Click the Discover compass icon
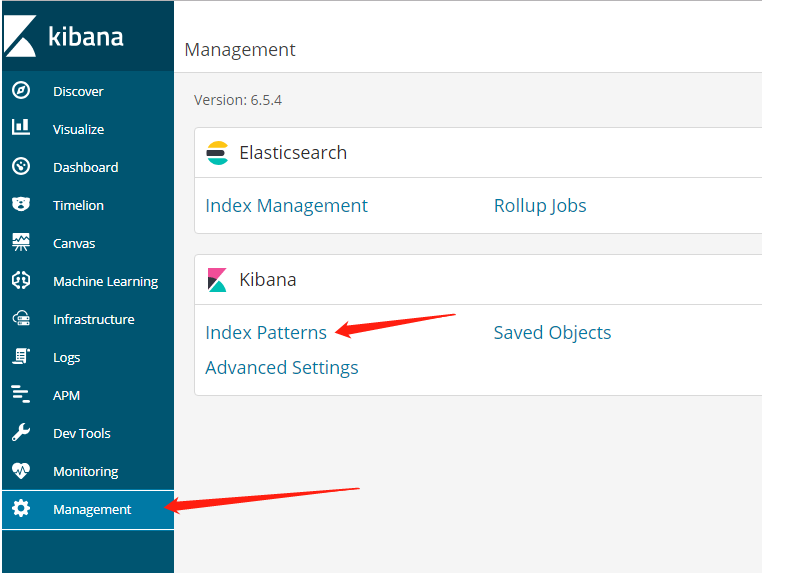The height and width of the screenshot is (573, 787). click(x=21, y=90)
